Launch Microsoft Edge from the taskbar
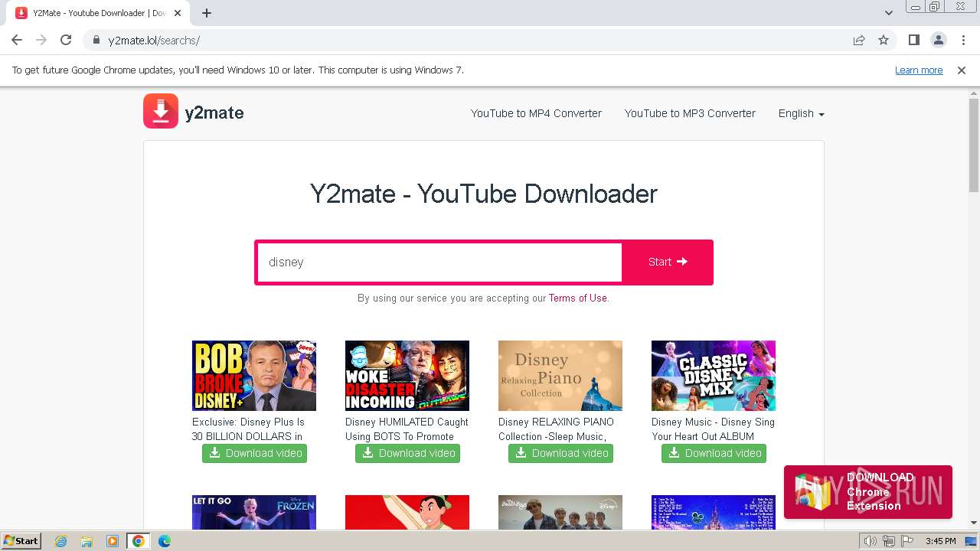The height and width of the screenshot is (551, 980). 164,541
